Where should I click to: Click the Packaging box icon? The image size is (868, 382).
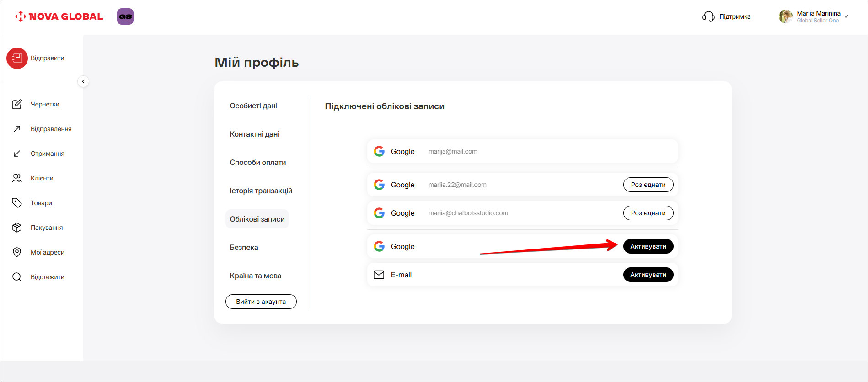17,228
